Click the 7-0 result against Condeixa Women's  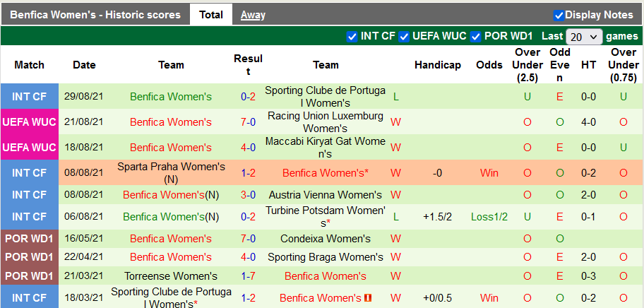[x=248, y=239]
